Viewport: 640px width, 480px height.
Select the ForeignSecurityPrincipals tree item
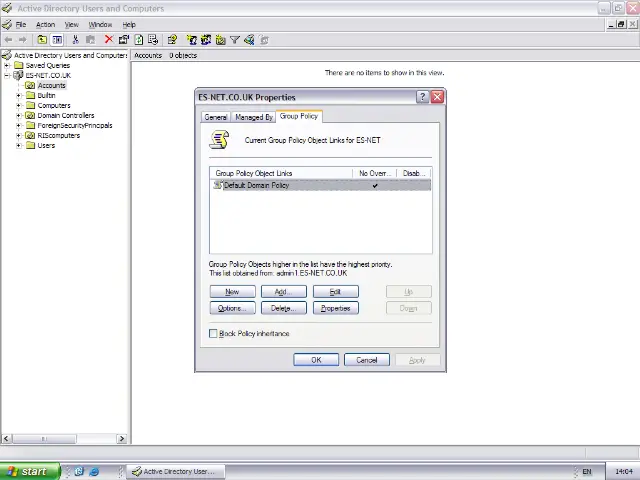[x=75, y=125]
